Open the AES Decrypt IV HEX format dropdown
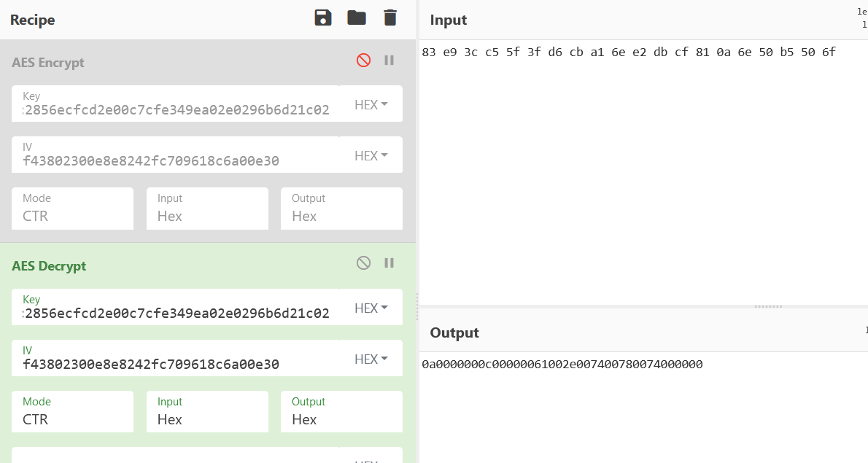Screen dimensions: 868x463 tap(371, 359)
